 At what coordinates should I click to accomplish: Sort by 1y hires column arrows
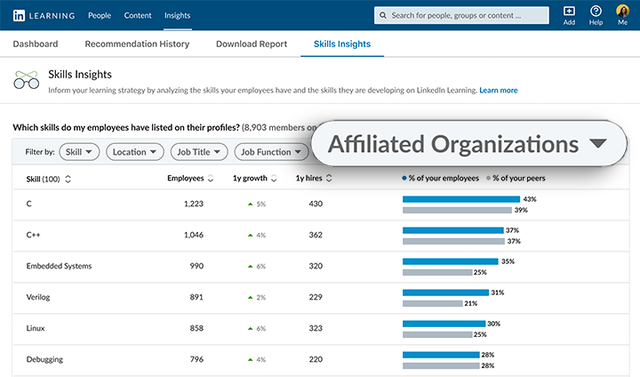[x=329, y=178]
